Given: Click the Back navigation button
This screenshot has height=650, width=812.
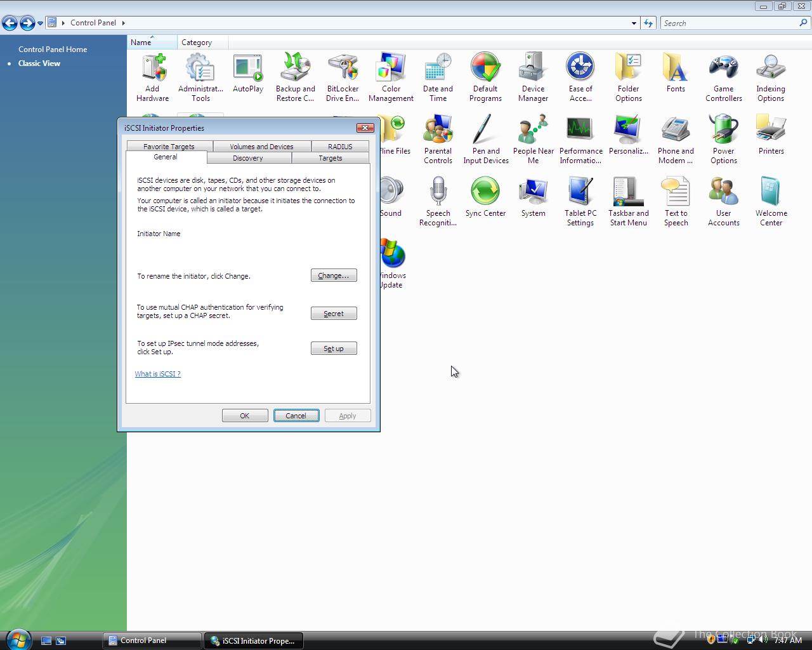Looking at the screenshot, I should click(x=10, y=23).
